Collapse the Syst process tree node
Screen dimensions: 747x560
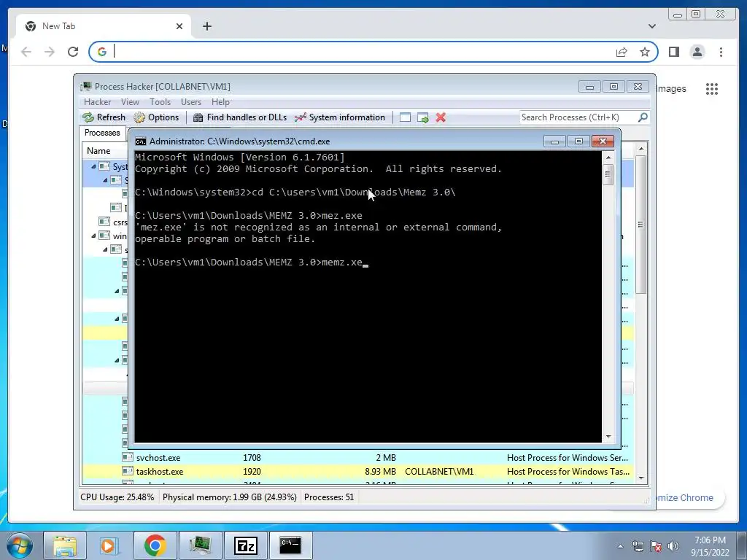(x=93, y=167)
